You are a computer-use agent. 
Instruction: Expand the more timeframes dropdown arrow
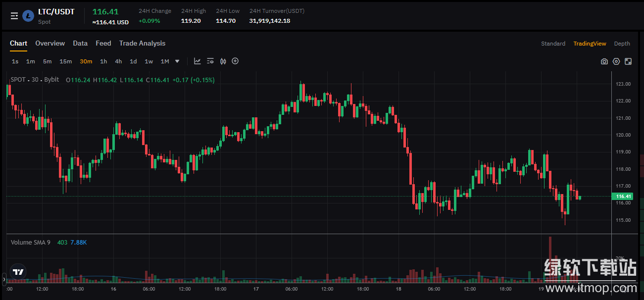point(177,61)
